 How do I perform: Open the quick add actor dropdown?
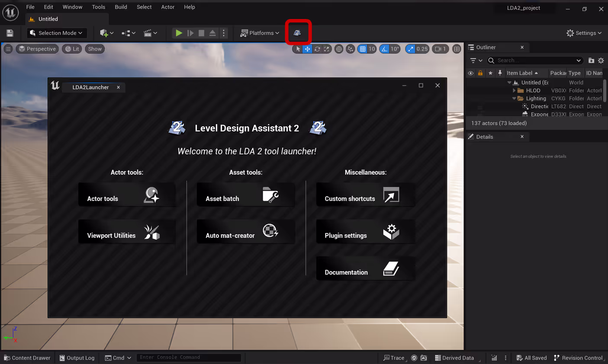pos(106,33)
